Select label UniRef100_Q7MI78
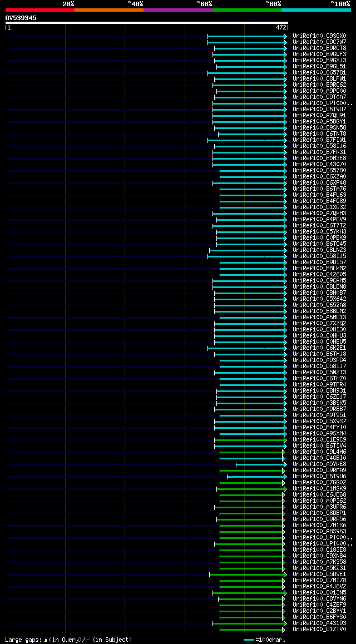Image resolution: width=356 pixels, height=644 pixels. pyautogui.click(x=319, y=581)
